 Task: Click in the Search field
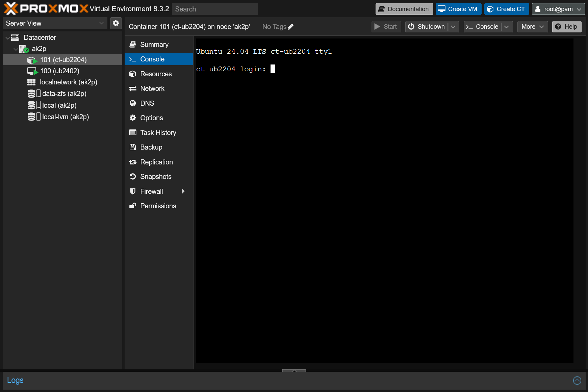(215, 9)
